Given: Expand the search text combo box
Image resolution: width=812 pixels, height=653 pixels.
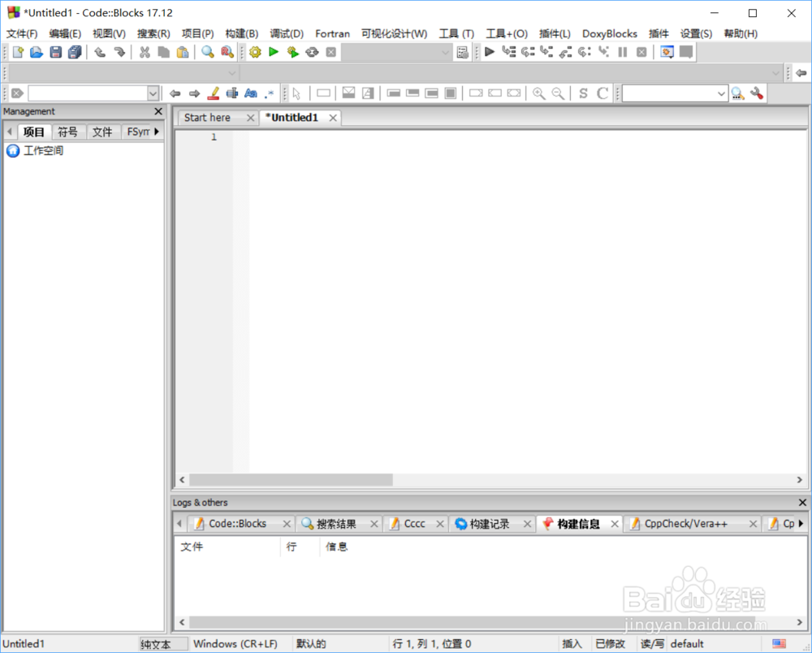Looking at the screenshot, I should tap(153, 93).
